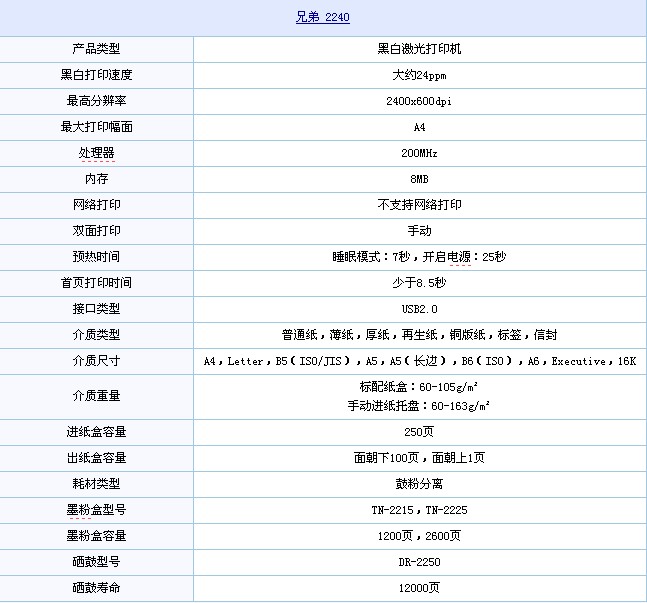Click the 黑白激光打印机 value cell
Viewport: 647px width, 603px height.
pyautogui.click(x=419, y=49)
